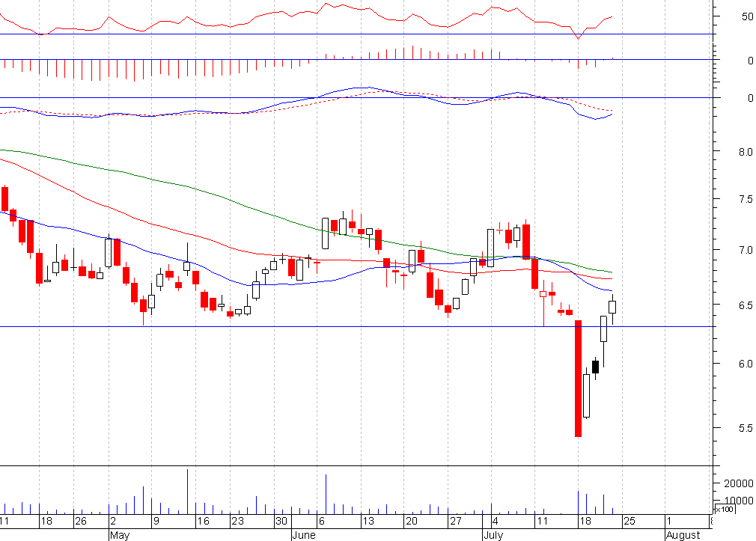Click the 8.0 price axis label
Viewport: 756px width, 541px height.
[746, 152]
